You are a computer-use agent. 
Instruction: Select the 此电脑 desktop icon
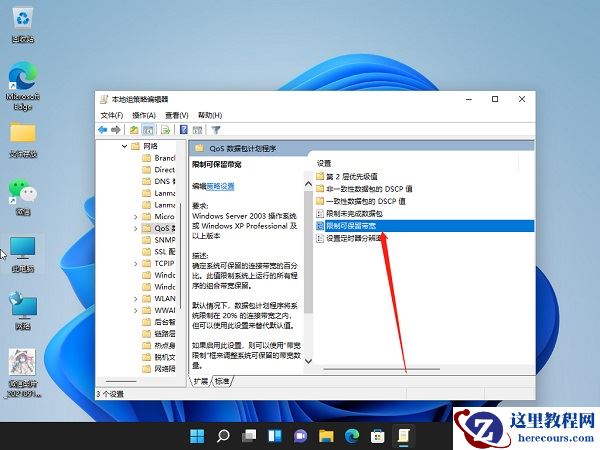tap(23, 254)
